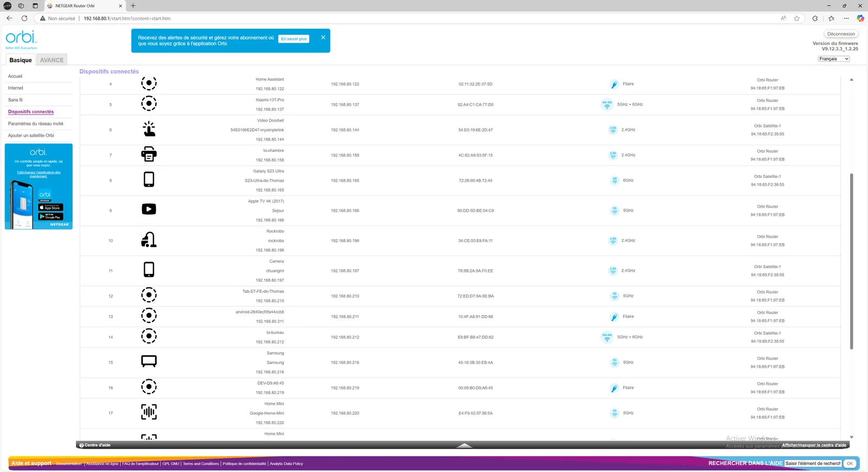Screen dimensions: 868x472
Task: Select Dispositifs connectés in the sidebar
Action: pyautogui.click(x=31, y=112)
